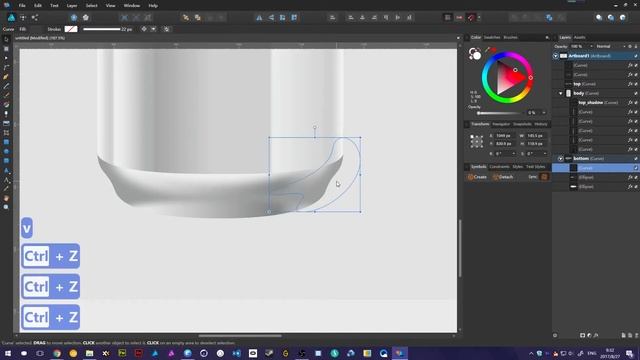The height and width of the screenshot is (360, 640).
Task: Toggle visibility of the body layer
Action: point(636,93)
